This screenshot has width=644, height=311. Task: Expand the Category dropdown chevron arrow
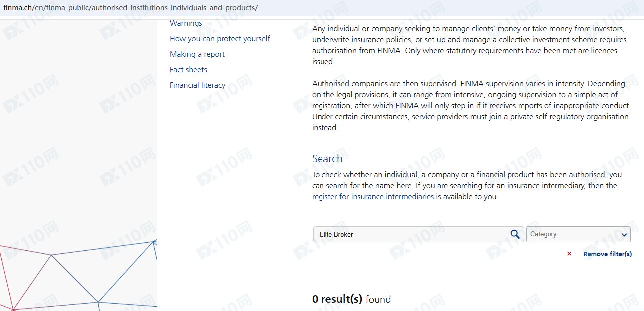point(624,235)
